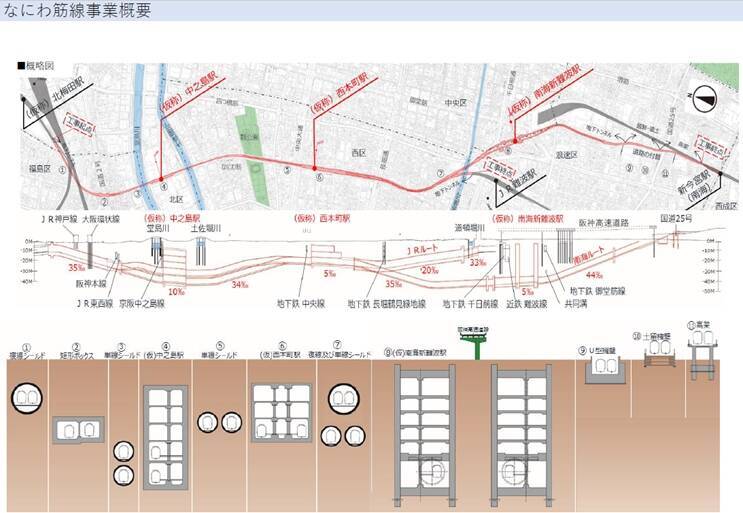The width and height of the screenshot is (743, 513).
Task: Click the 堂島川 river label
Action: tap(158, 228)
